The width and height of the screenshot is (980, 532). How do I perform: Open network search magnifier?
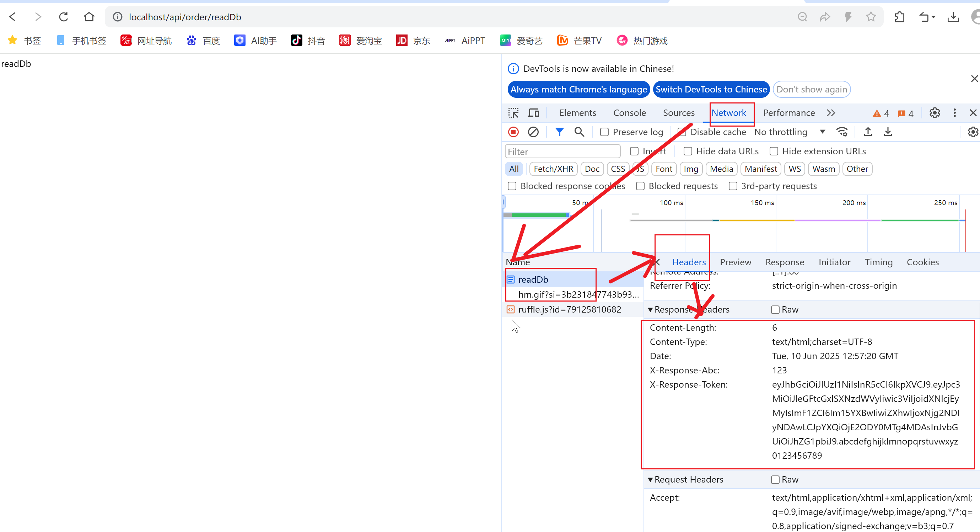[579, 132]
